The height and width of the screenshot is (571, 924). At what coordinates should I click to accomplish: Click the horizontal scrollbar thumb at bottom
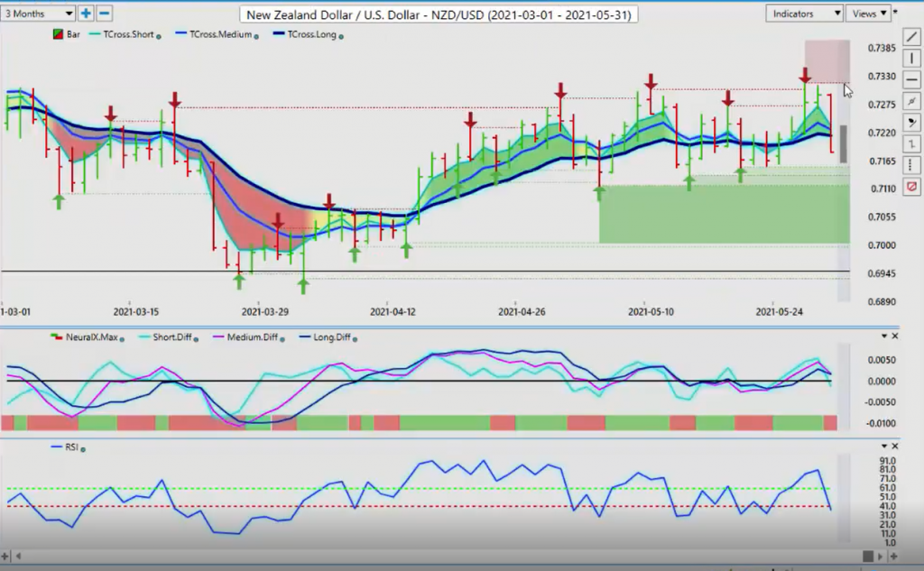tap(867, 557)
